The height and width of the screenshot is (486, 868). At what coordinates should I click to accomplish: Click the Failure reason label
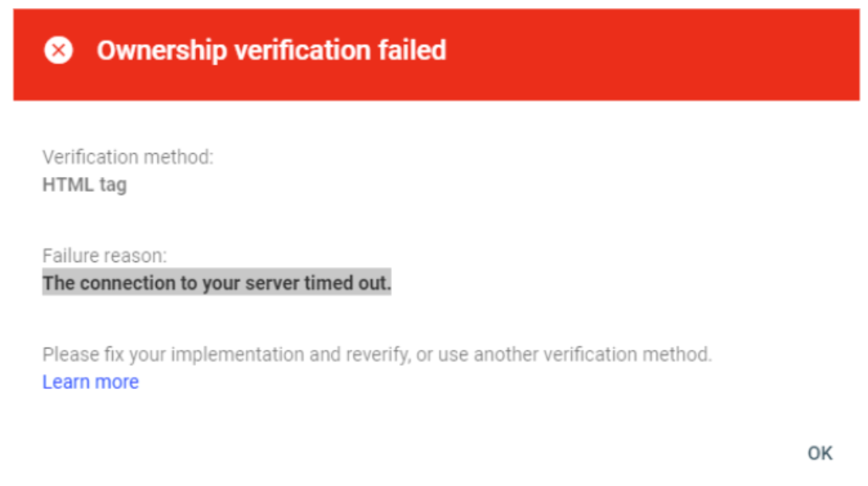click(104, 256)
